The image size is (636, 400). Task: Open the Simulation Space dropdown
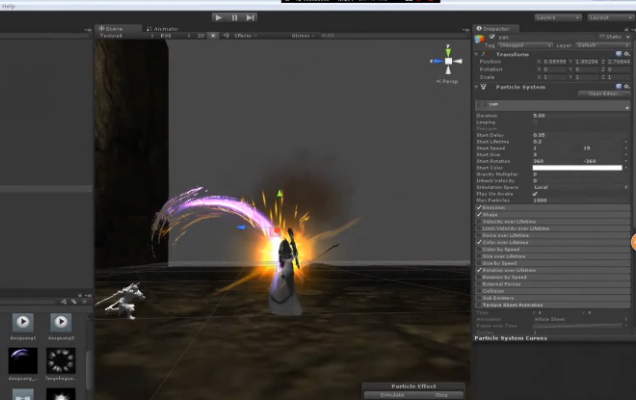pyautogui.click(x=580, y=187)
